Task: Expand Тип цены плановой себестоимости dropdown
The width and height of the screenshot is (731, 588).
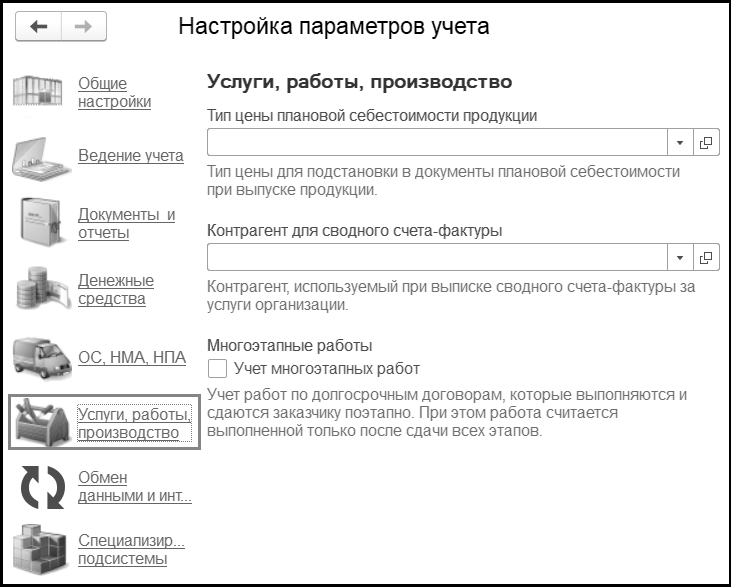Action: click(680, 142)
